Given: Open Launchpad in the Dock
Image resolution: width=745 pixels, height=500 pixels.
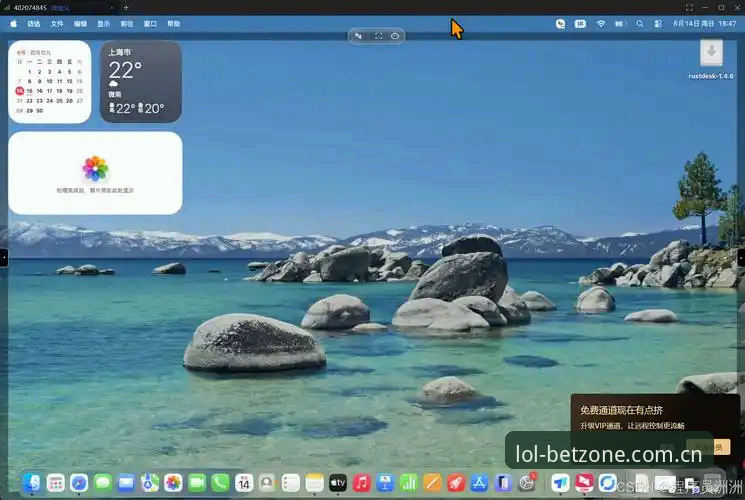Looking at the screenshot, I should [56, 483].
